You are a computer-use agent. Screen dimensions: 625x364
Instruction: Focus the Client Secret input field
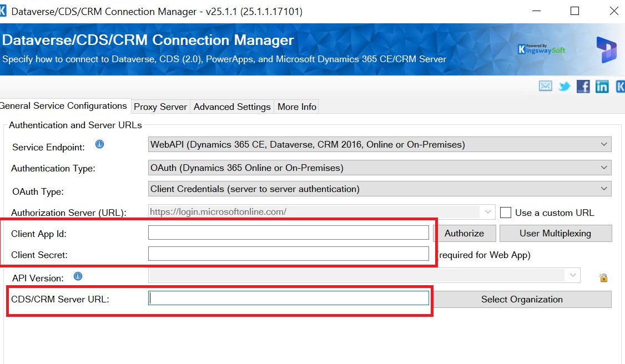point(288,254)
